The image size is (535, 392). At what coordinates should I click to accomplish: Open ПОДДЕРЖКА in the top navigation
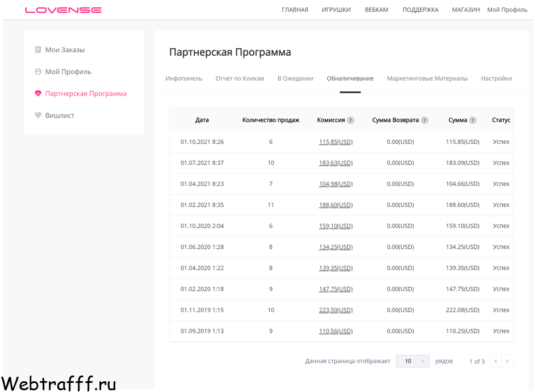(420, 10)
